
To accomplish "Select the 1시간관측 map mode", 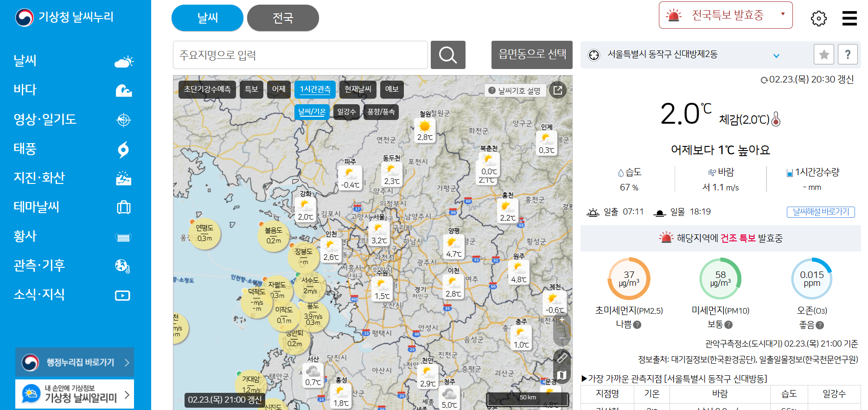I will pos(315,89).
